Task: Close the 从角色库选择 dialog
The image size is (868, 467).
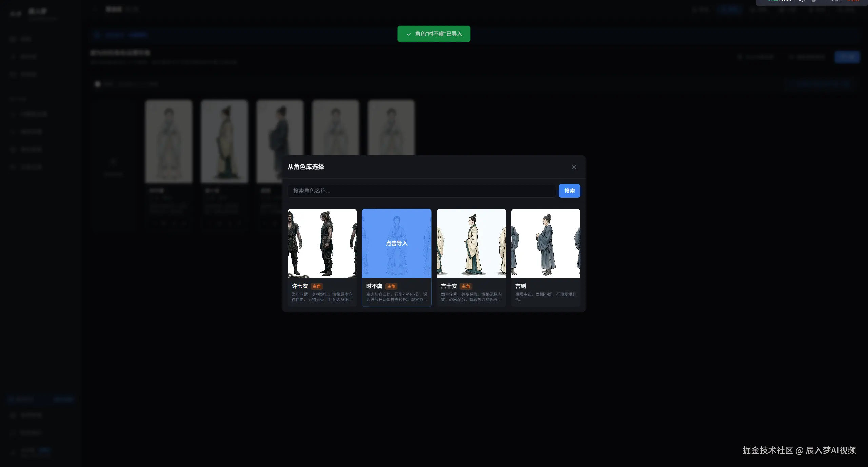Action: 574,167
